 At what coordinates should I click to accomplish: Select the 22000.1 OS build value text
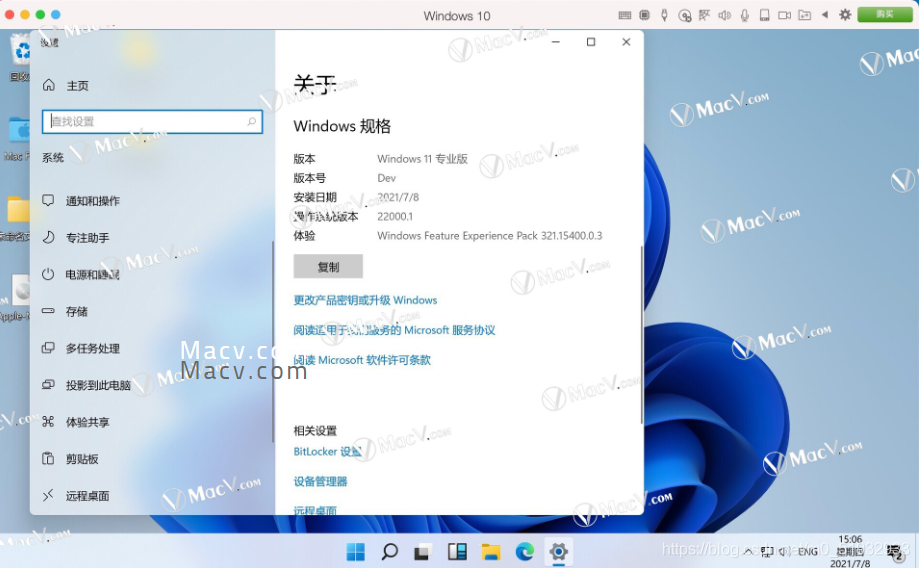click(395, 217)
